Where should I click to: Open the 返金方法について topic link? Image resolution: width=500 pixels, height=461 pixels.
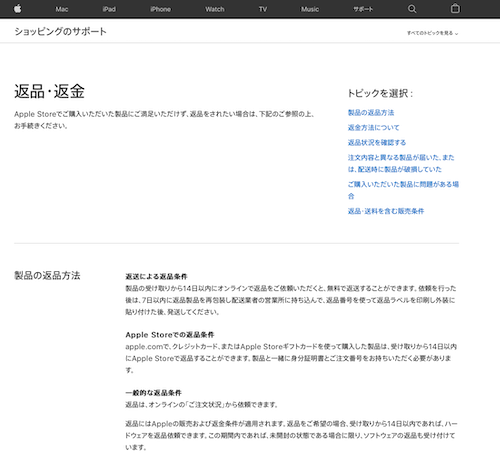(x=373, y=128)
